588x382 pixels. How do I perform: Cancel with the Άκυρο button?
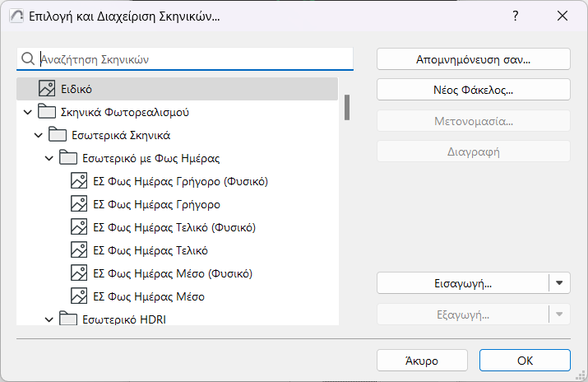422,361
